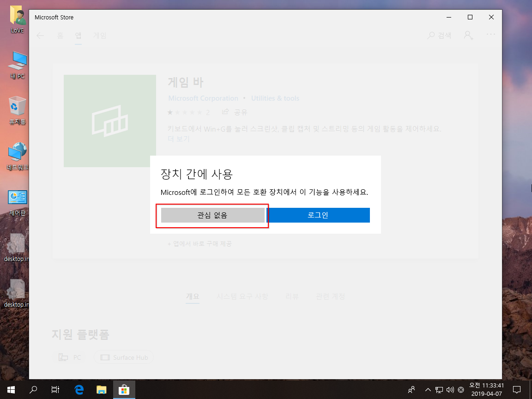Click the Surface Hub platform chip
The width and height of the screenshot is (532, 399).
pos(124,357)
